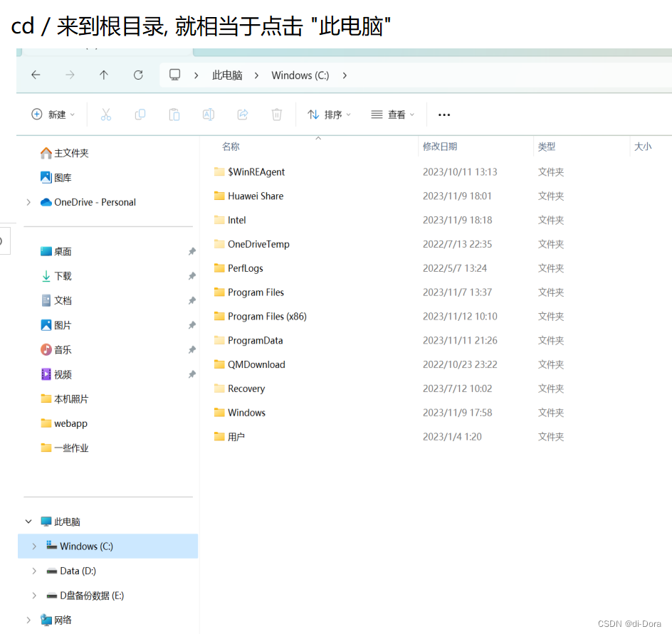Select 网络 in the navigation tree
Image resolution: width=672 pixels, height=634 pixels.
[x=56, y=620]
